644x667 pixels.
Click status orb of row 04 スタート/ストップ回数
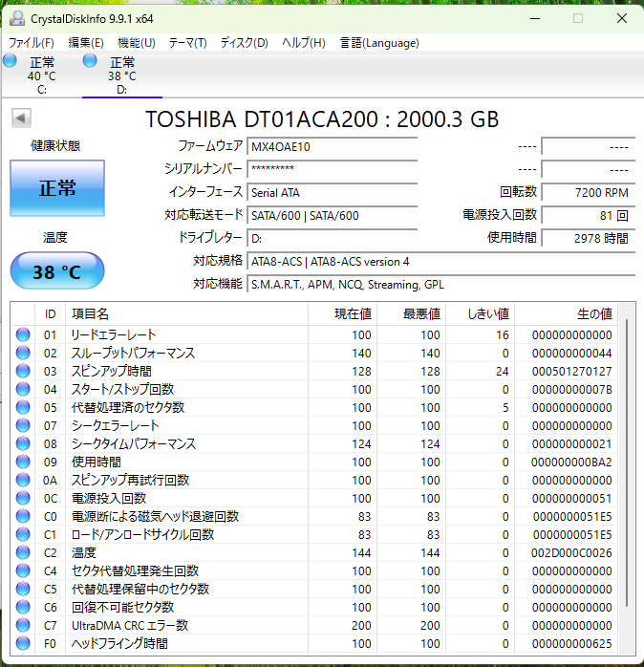point(23,389)
